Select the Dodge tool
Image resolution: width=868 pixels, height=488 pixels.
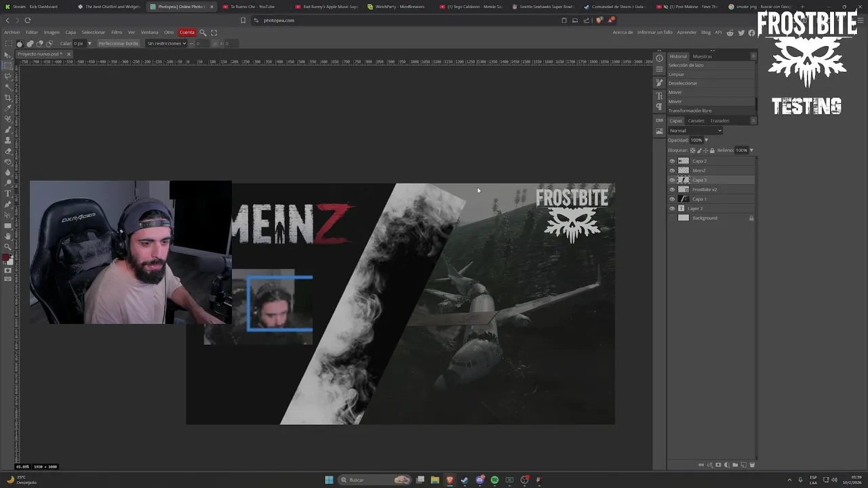point(8,182)
